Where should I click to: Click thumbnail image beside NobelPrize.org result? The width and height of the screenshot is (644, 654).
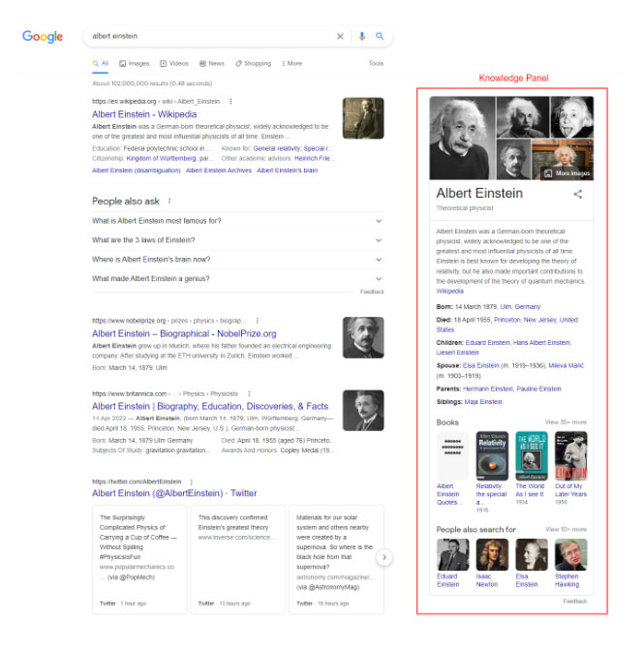363,337
